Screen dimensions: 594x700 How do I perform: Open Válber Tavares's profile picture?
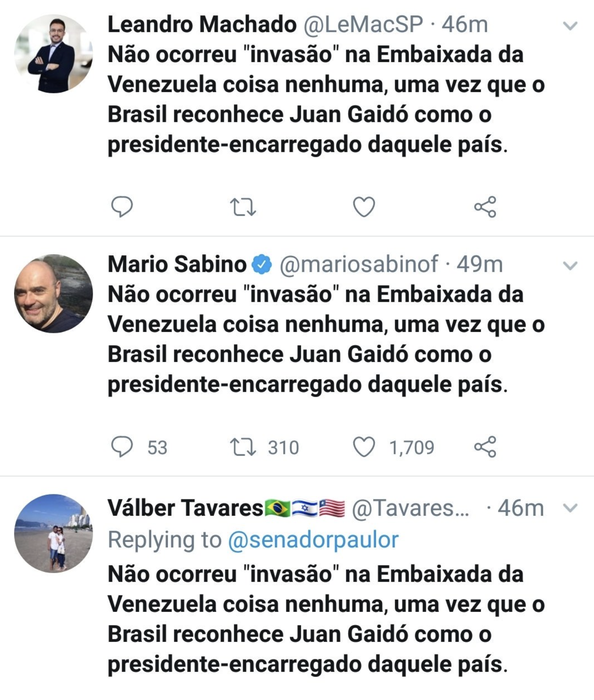point(53,533)
